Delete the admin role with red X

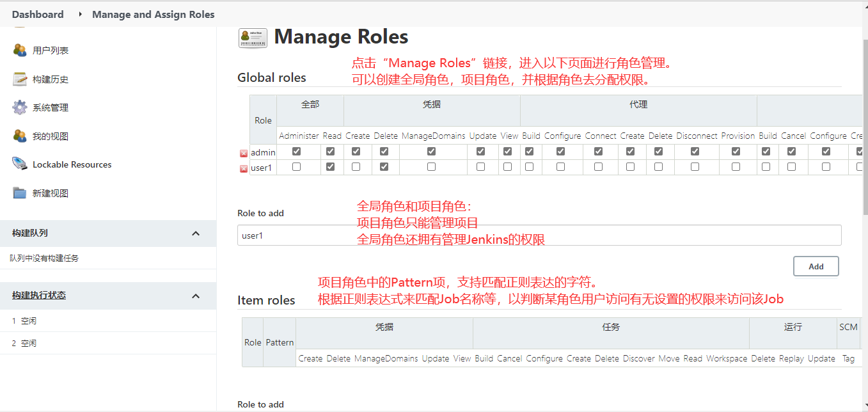coord(244,154)
